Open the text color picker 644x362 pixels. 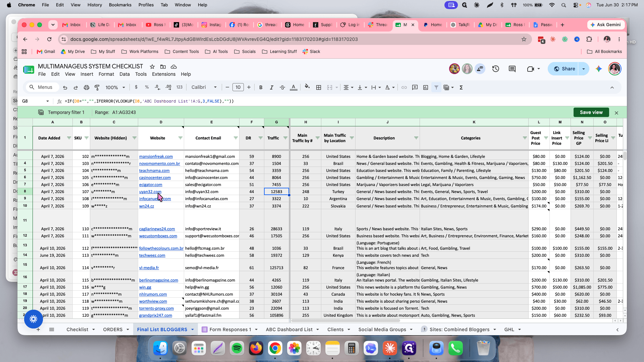point(293,87)
